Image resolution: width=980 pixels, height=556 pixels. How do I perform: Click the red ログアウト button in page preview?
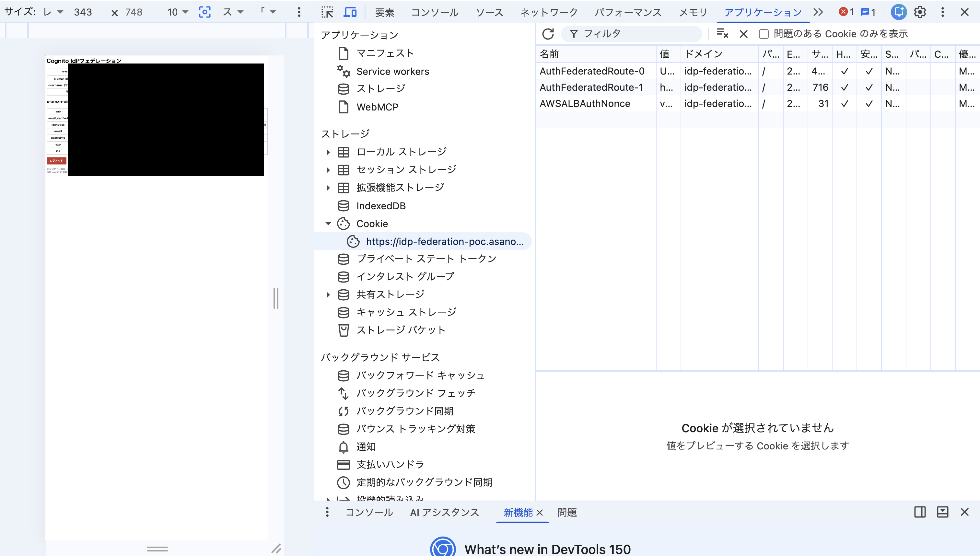click(x=56, y=160)
